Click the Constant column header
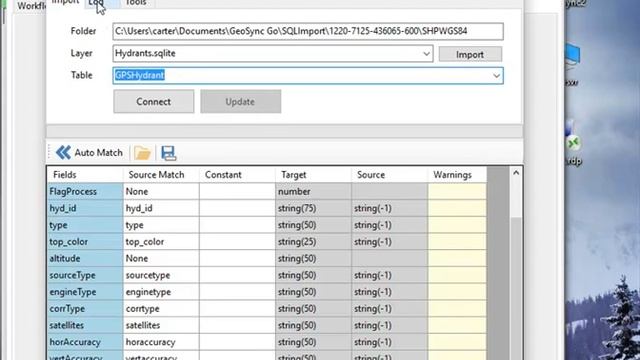This screenshot has width=640, height=360. click(237, 175)
